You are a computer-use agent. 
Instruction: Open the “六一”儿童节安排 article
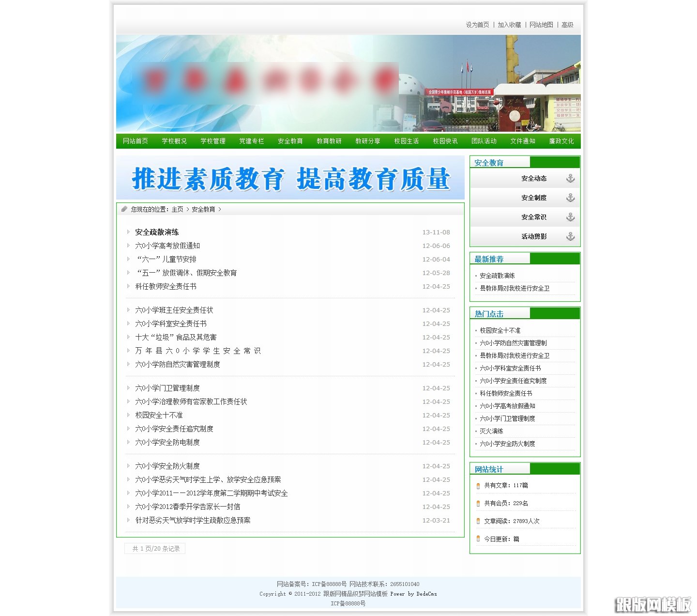166,259
